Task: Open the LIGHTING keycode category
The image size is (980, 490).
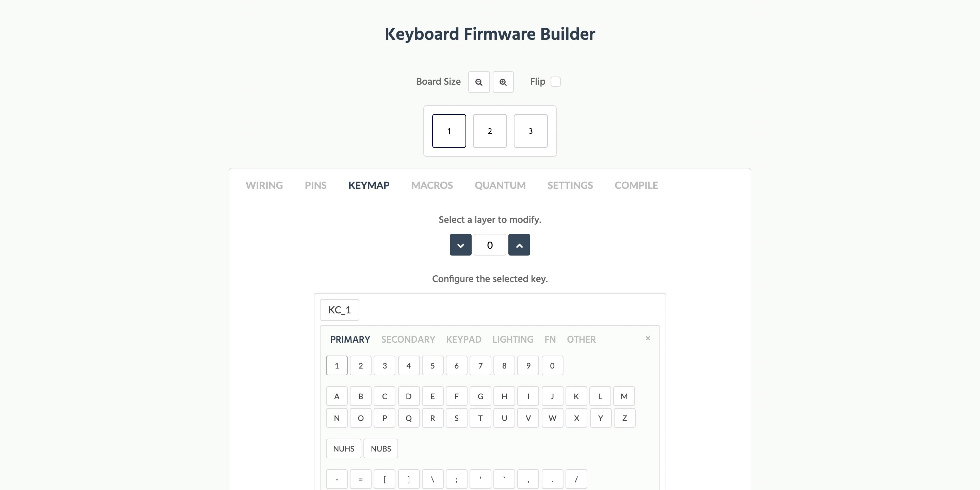Action: 513,339
